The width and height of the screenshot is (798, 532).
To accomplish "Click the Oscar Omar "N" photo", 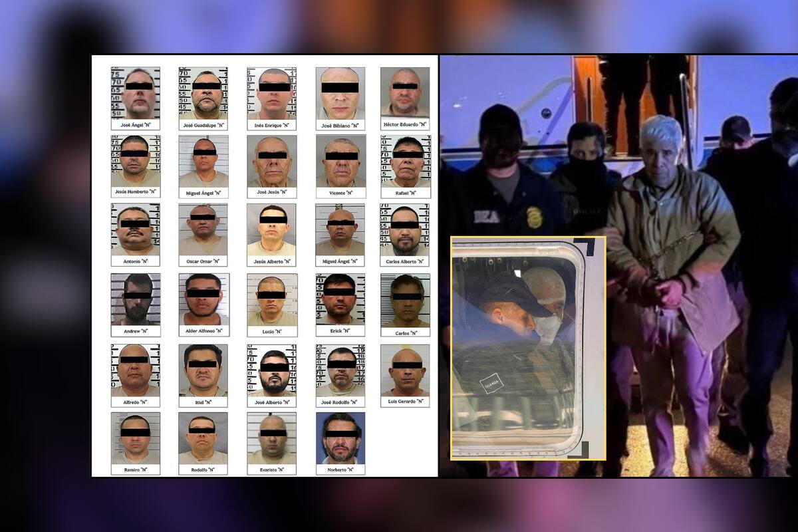I will pos(203,230).
